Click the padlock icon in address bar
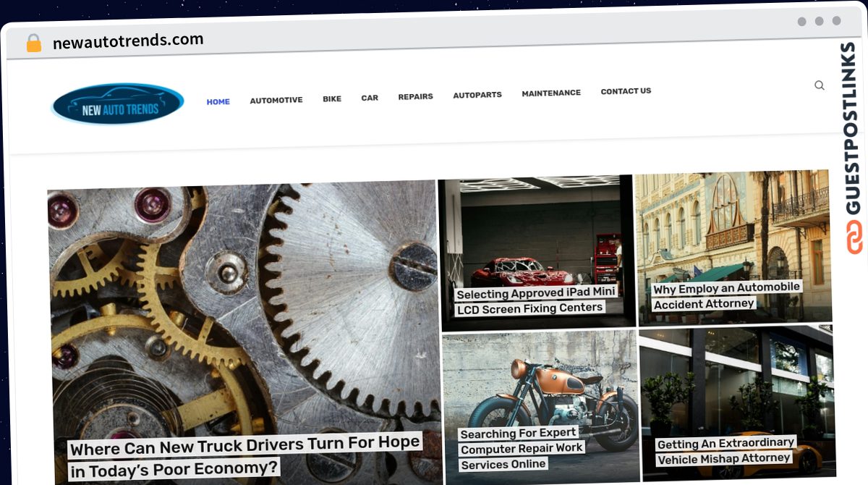Screen dimensions: 868x485 point(34,43)
